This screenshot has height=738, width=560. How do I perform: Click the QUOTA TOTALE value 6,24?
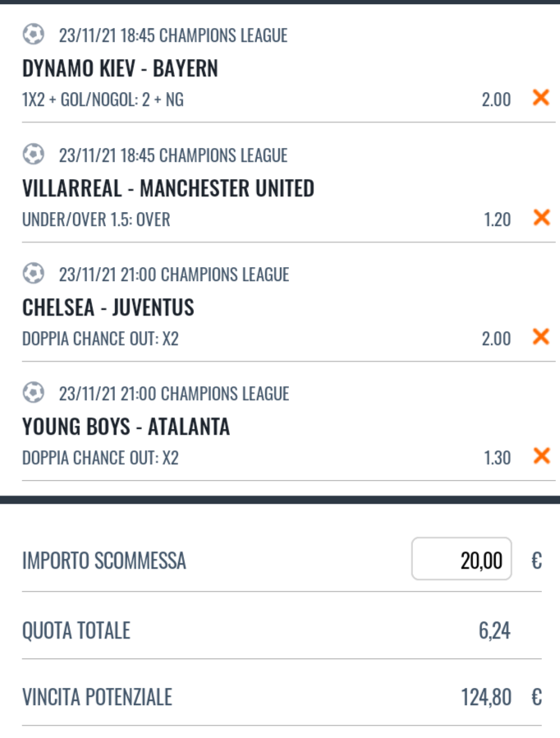point(494,630)
